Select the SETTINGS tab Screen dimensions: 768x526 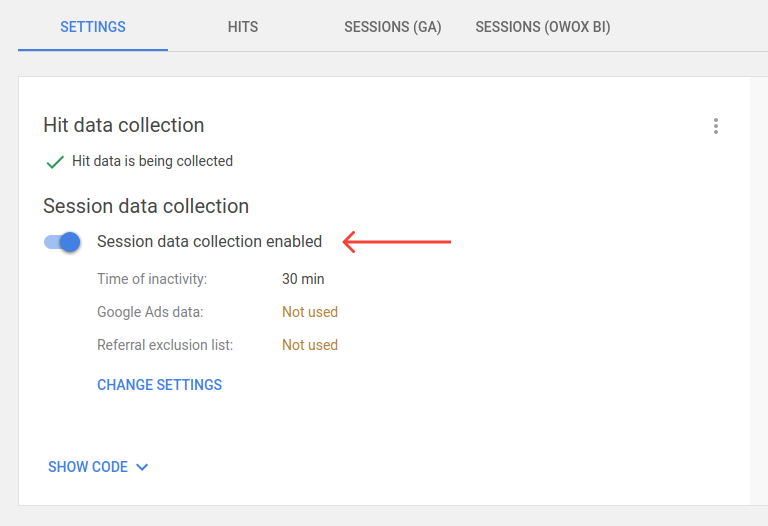click(93, 26)
